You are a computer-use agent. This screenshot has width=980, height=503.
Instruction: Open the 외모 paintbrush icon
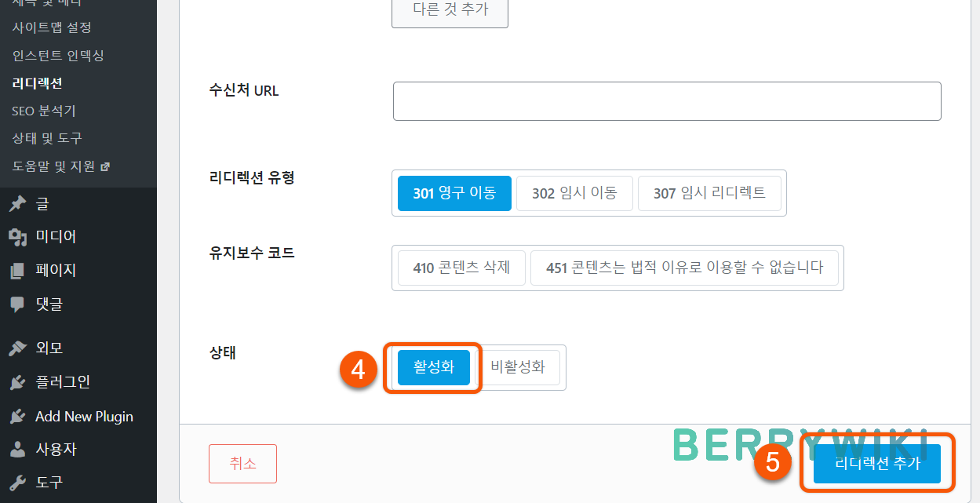[17, 348]
